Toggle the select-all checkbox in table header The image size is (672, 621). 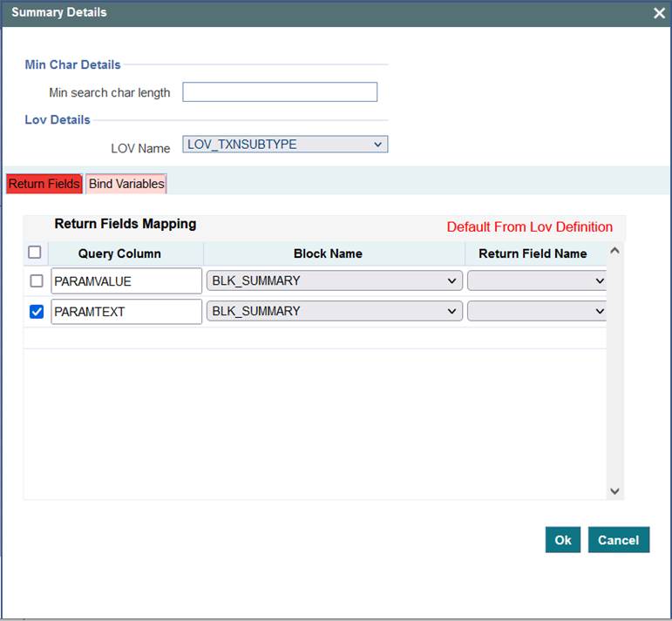click(35, 253)
